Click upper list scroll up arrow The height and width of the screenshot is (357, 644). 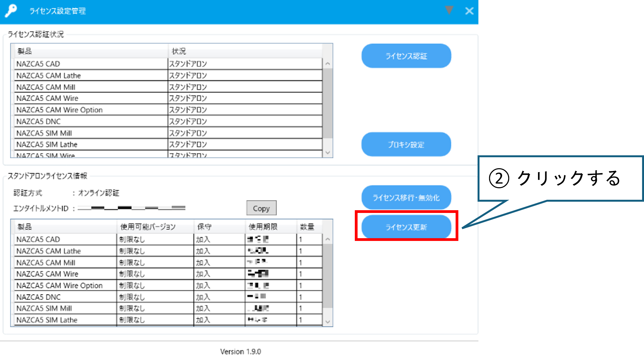pyautogui.click(x=327, y=64)
